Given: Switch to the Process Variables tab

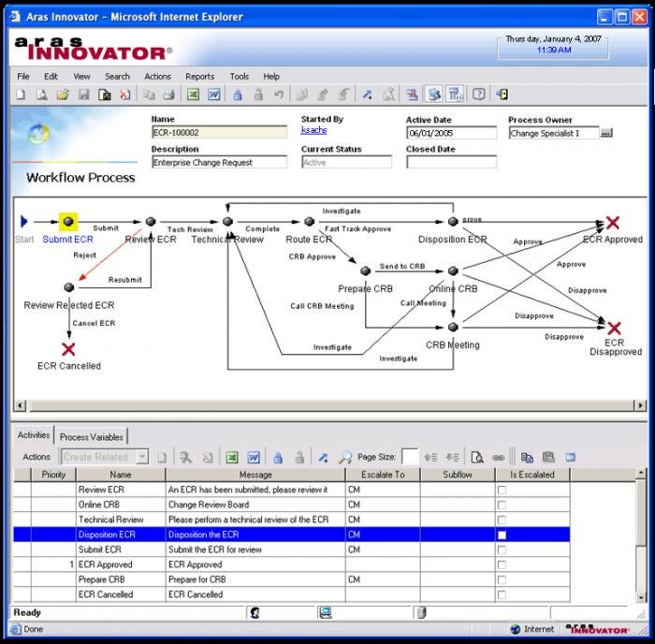Looking at the screenshot, I should pos(91,437).
